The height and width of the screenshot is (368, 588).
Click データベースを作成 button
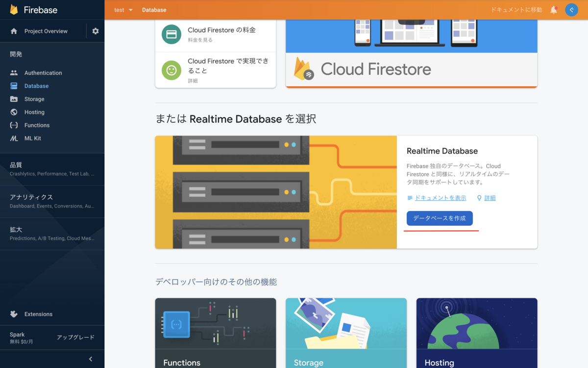[x=440, y=218]
